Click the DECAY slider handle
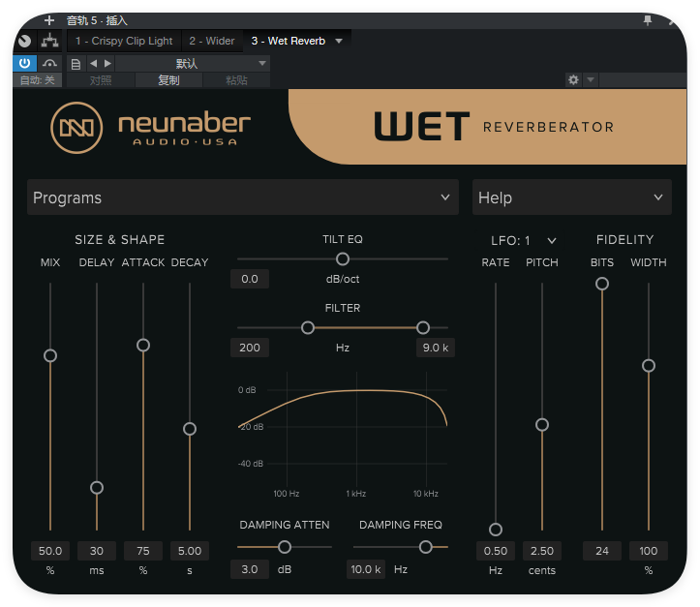The image size is (700, 607). 190,429
